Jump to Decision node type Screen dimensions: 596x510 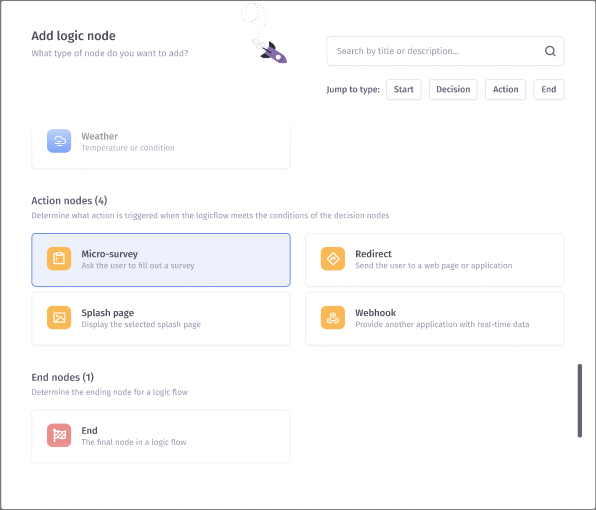point(453,89)
